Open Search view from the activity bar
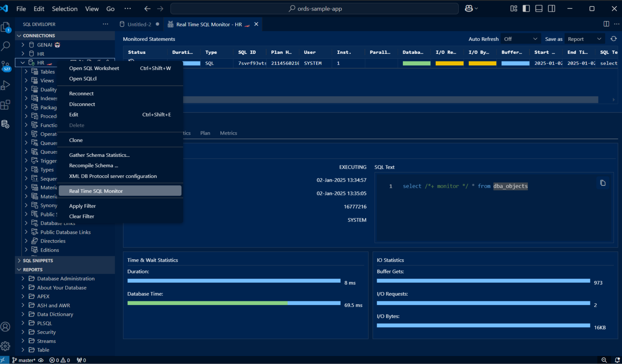 pos(6,46)
